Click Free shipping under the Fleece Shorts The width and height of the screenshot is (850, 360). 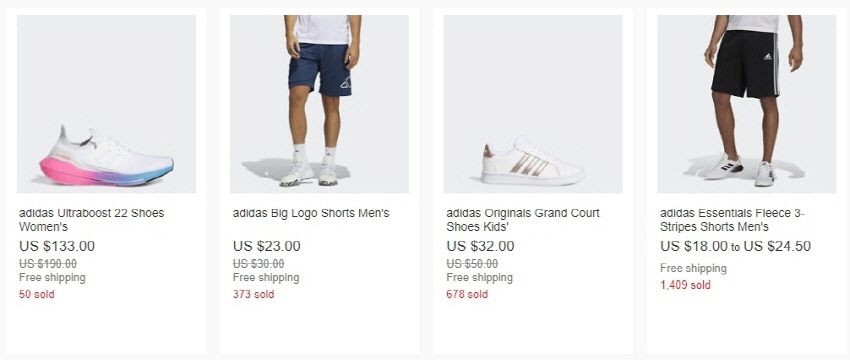pos(693,268)
